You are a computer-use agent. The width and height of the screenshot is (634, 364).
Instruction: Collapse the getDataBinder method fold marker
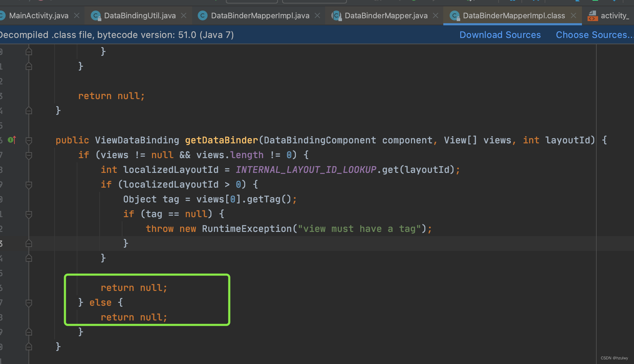29,140
